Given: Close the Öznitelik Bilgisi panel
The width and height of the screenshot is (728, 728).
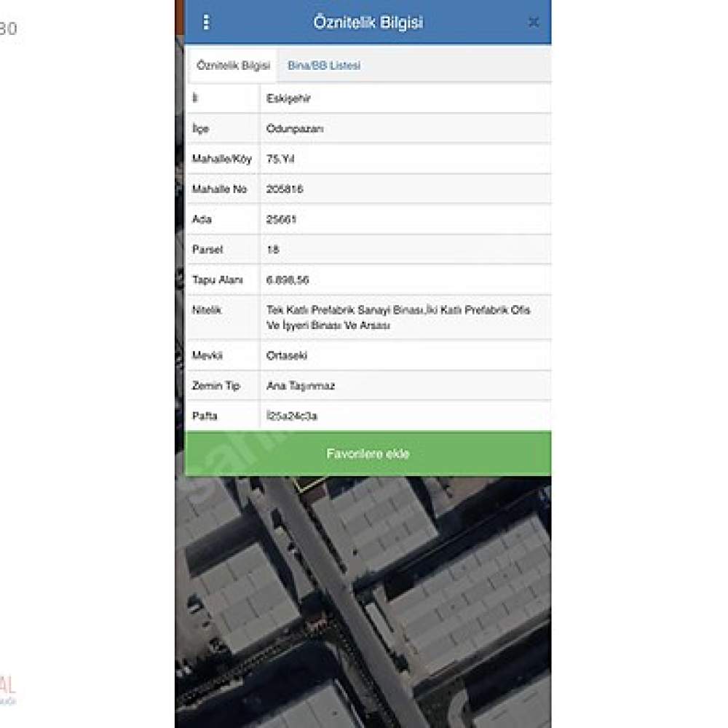Looking at the screenshot, I should pyautogui.click(x=534, y=23).
